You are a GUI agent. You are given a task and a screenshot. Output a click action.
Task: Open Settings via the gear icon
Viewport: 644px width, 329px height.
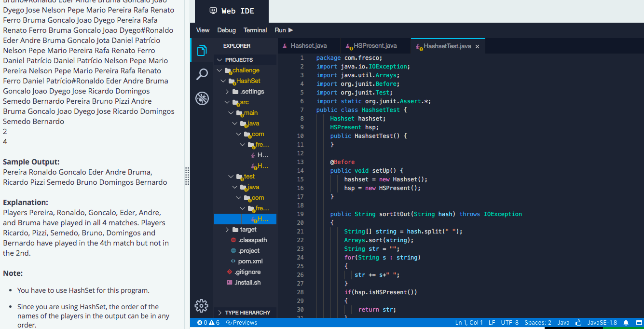pos(201,305)
